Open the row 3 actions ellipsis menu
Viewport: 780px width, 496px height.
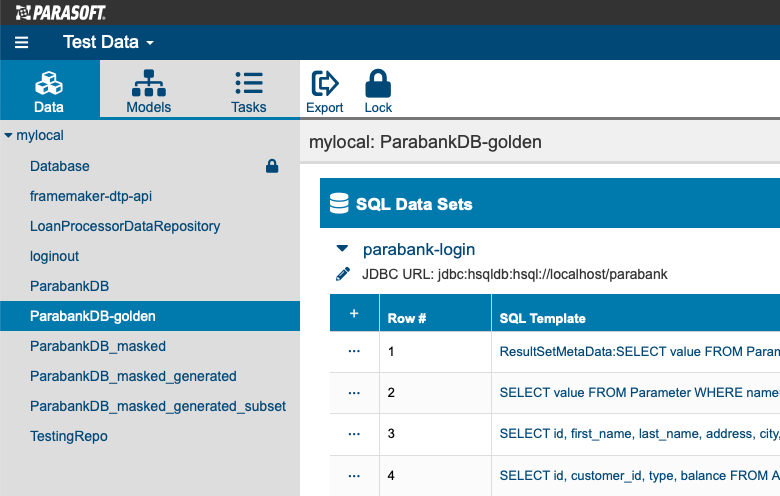(354, 434)
